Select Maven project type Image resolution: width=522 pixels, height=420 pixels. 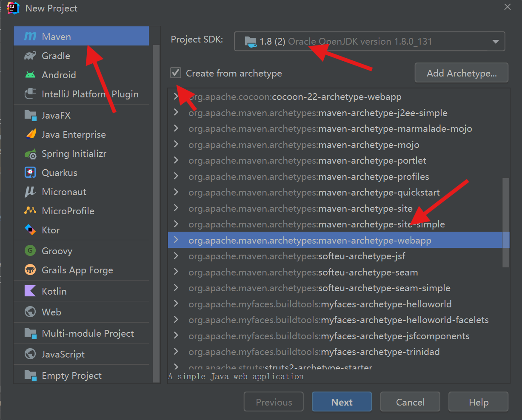[x=81, y=37]
